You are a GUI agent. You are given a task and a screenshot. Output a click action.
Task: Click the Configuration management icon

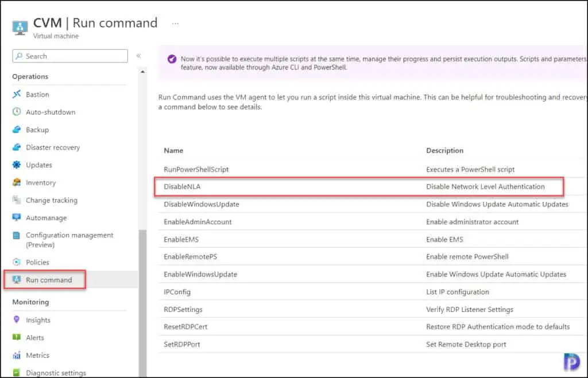17,235
